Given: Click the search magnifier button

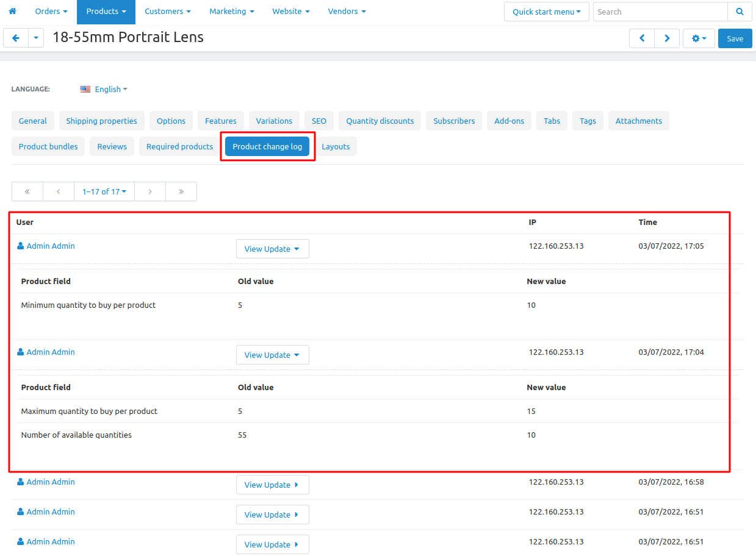Looking at the screenshot, I should click(x=740, y=12).
